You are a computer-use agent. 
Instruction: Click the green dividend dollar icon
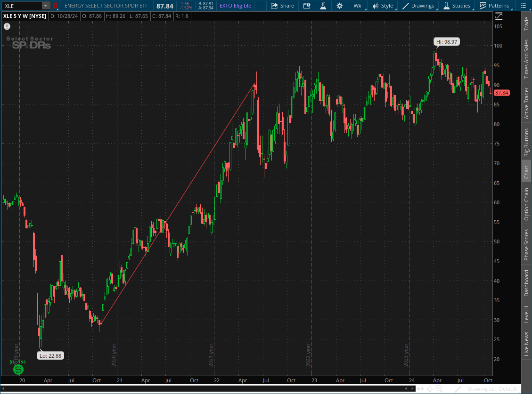(x=18, y=369)
